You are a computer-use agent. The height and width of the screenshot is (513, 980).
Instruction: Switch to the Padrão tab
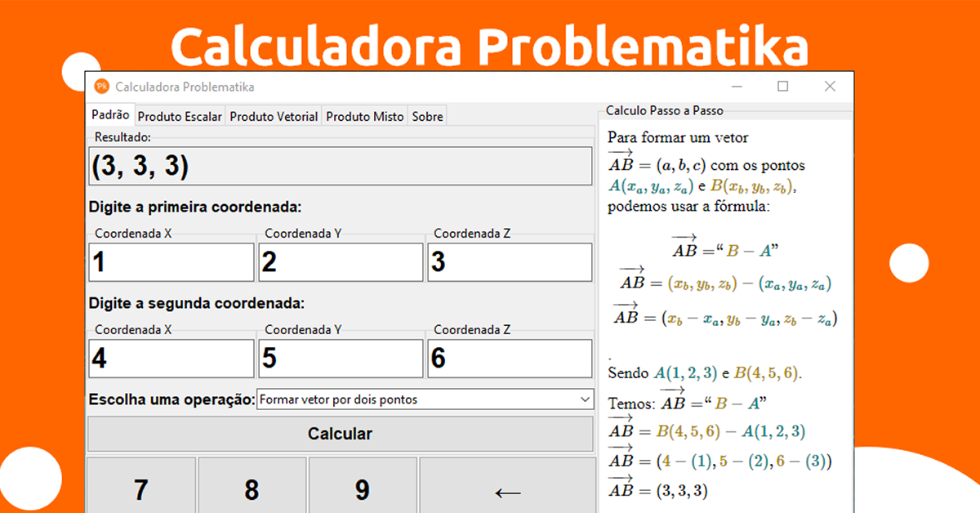pos(110,115)
